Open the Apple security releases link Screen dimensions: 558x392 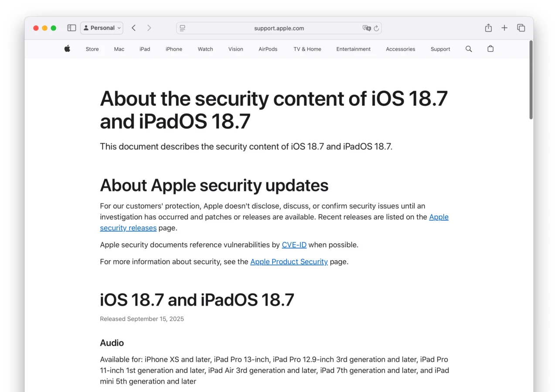[x=439, y=217]
